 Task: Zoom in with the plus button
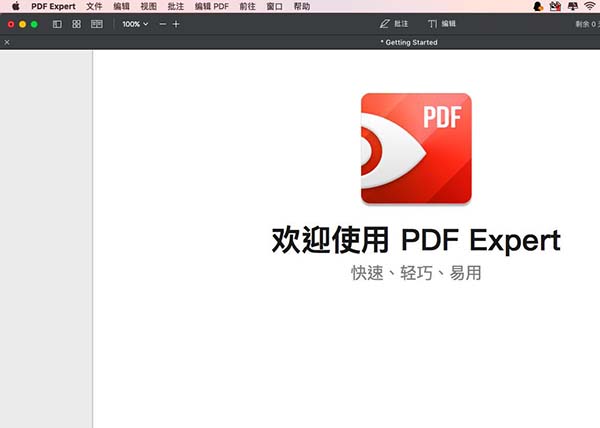coord(176,24)
